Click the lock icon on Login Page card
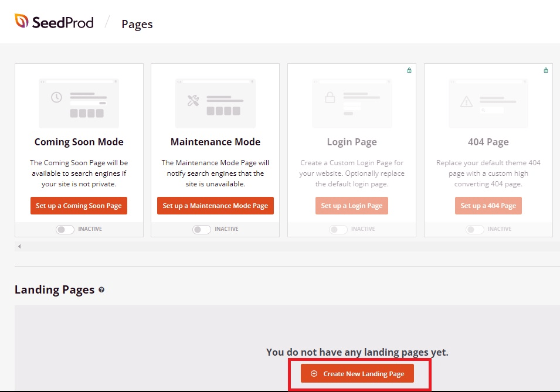Screen dimensions: 560x392 click(409, 70)
